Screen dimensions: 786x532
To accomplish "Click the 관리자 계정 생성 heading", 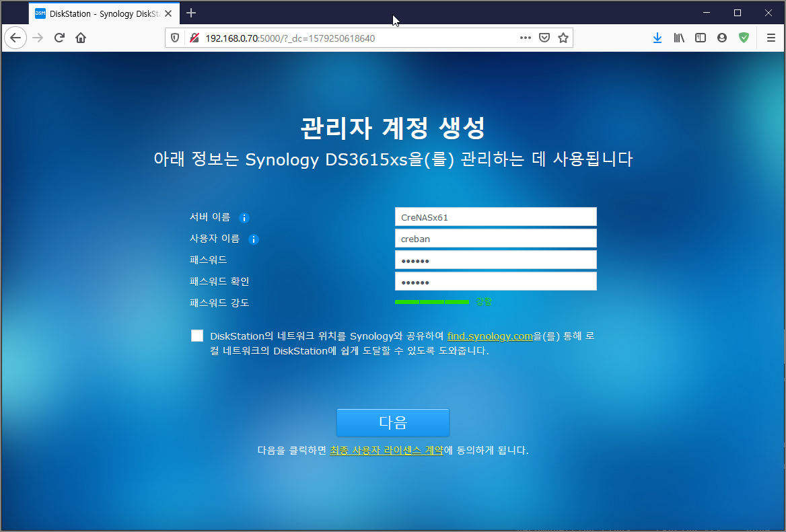I will (392, 128).
